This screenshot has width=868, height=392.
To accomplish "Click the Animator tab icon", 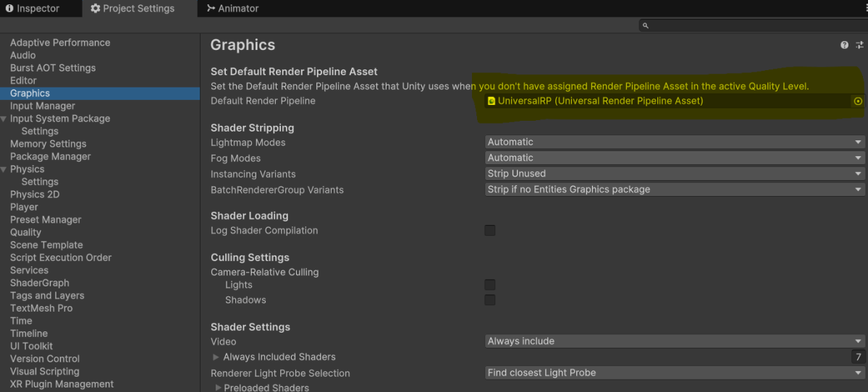I will tap(211, 8).
